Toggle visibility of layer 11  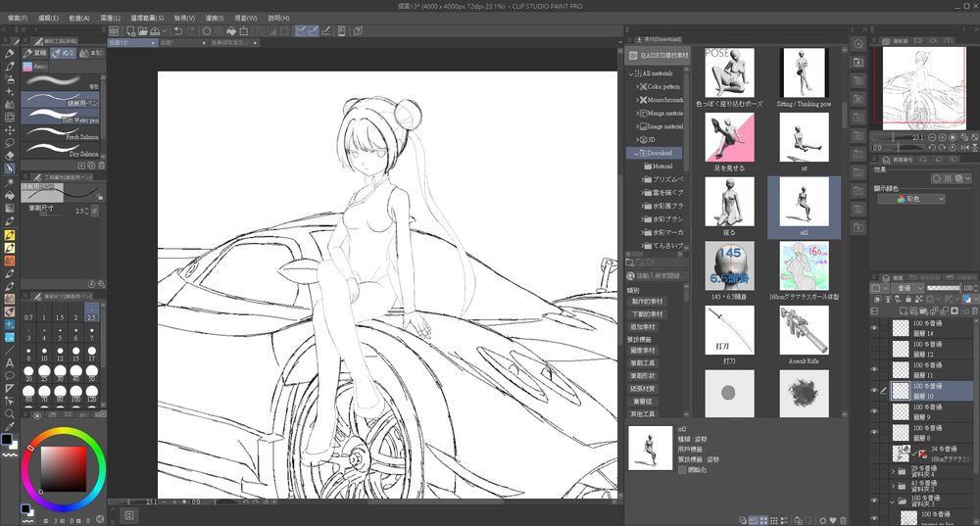point(873,368)
